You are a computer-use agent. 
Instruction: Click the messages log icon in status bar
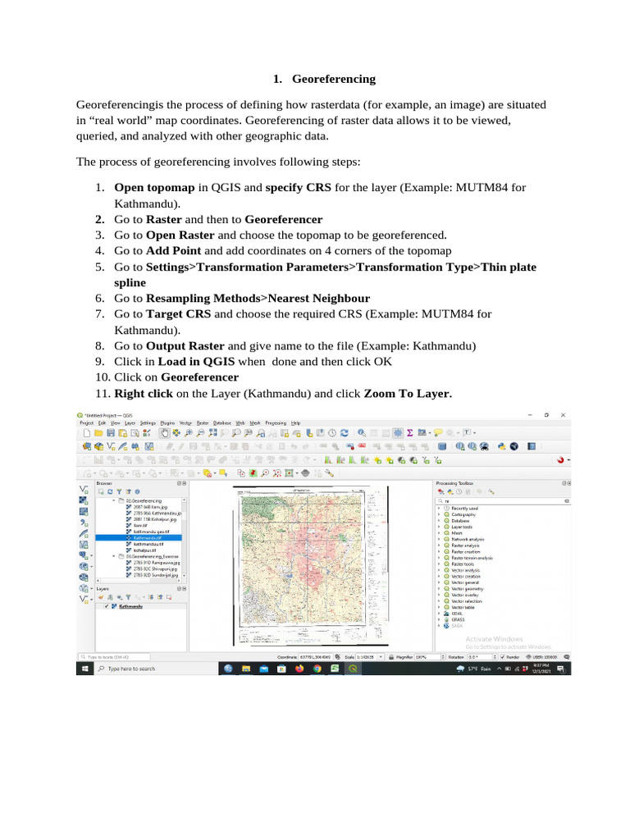coord(566,657)
